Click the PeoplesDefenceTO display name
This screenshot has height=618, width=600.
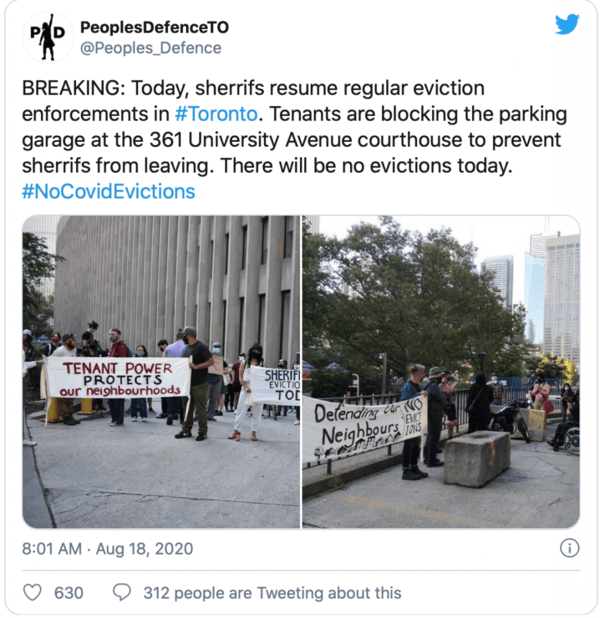click(x=154, y=27)
